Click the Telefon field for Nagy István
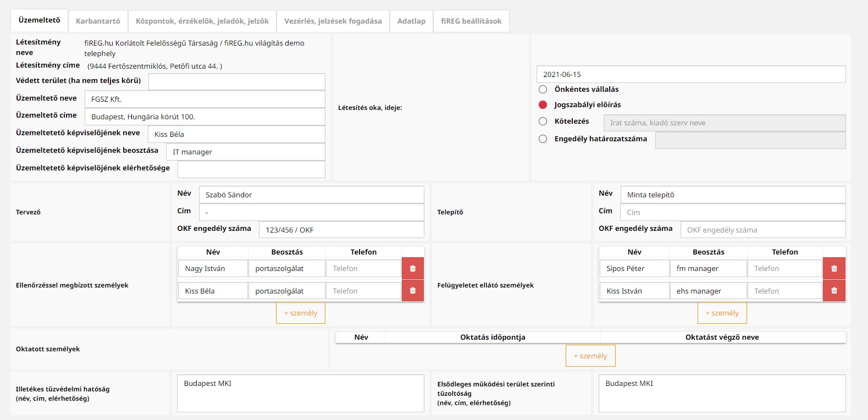The height and width of the screenshot is (420, 868). click(x=363, y=269)
